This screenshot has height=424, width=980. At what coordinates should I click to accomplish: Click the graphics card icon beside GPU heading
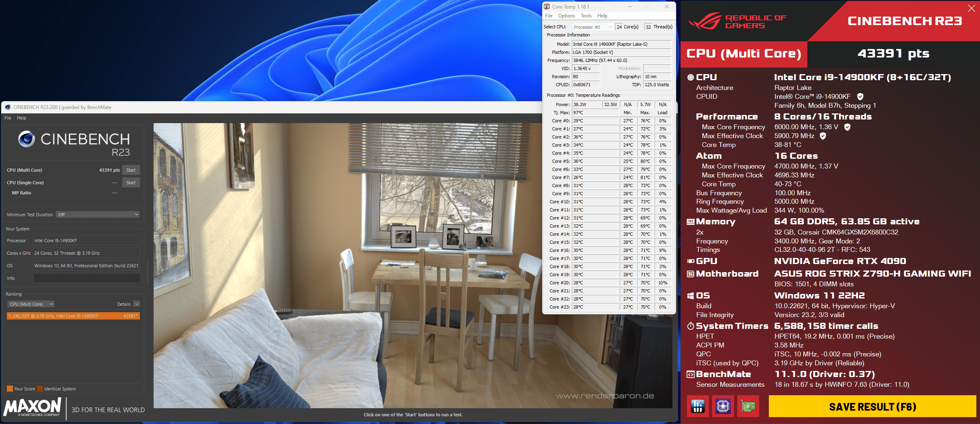coord(691,261)
